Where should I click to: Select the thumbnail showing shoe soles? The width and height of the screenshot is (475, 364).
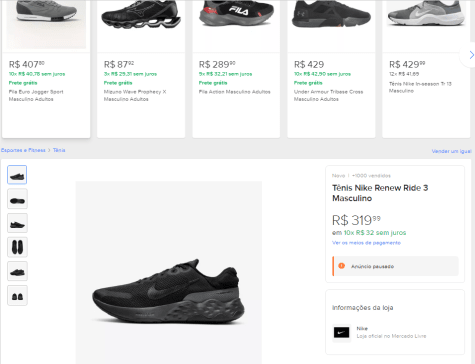point(17,247)
